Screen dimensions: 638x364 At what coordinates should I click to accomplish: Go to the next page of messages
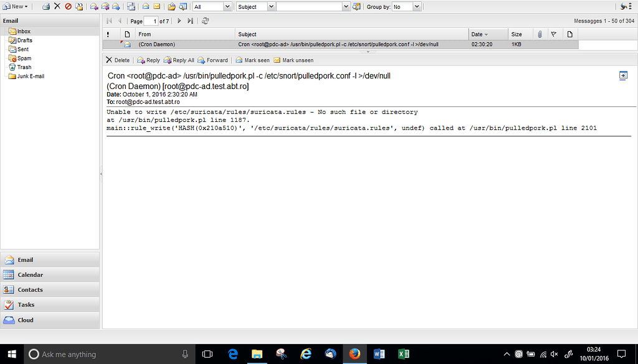coord(179,21)
